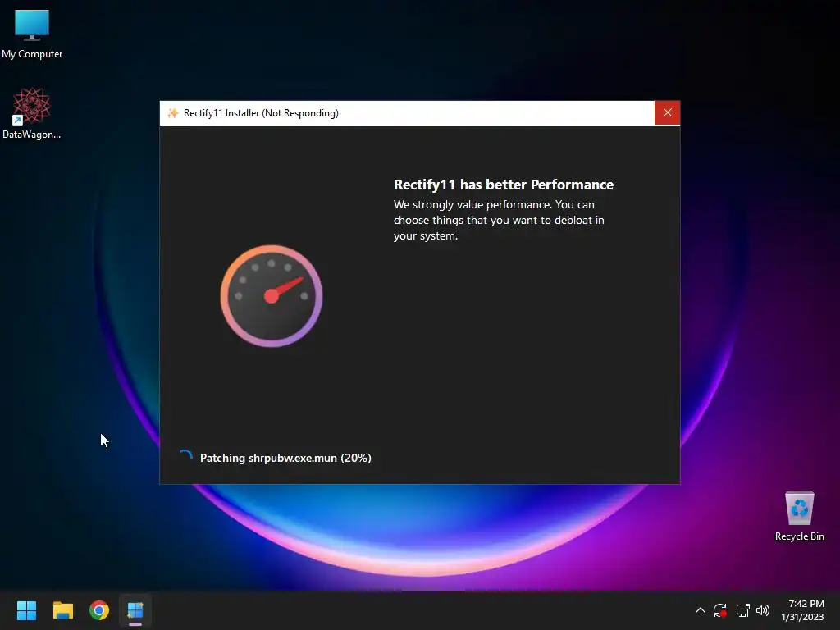Click 'Rectify11 Installer (Not Responding)' title text

coord(261,113)
